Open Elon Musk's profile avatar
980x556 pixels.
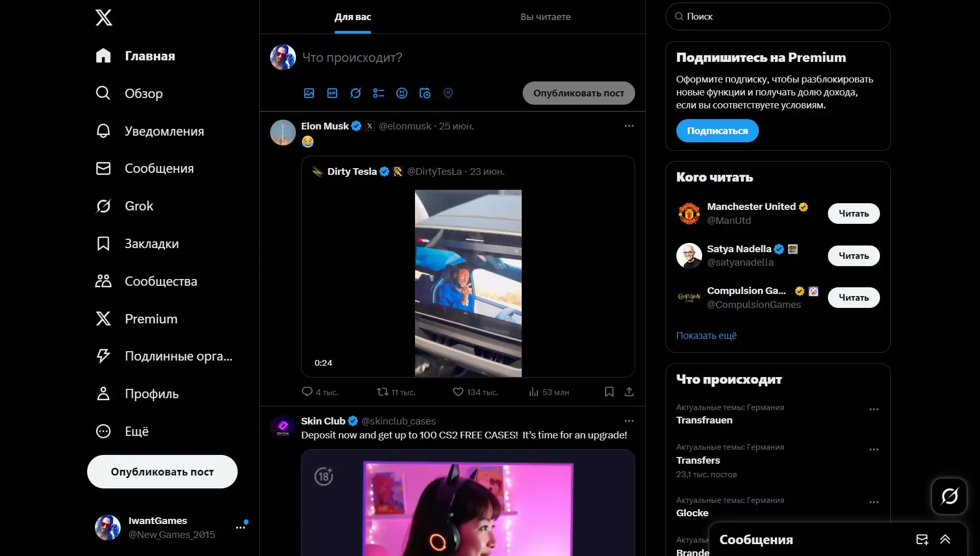[x=283, y=133]
